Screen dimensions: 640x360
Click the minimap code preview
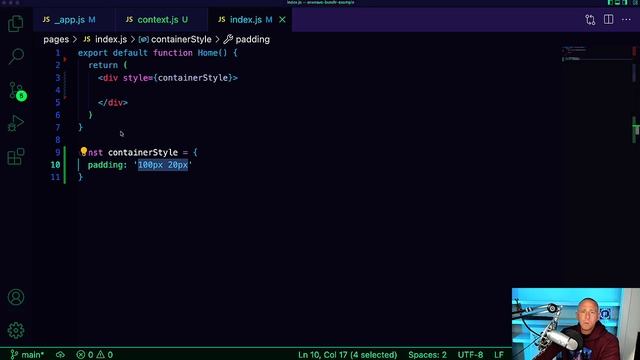pyautogui.click(x=596, y=54)
